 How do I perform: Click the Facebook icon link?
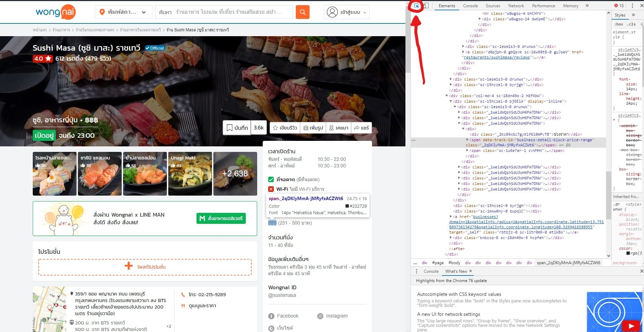[x=271, y=316]
